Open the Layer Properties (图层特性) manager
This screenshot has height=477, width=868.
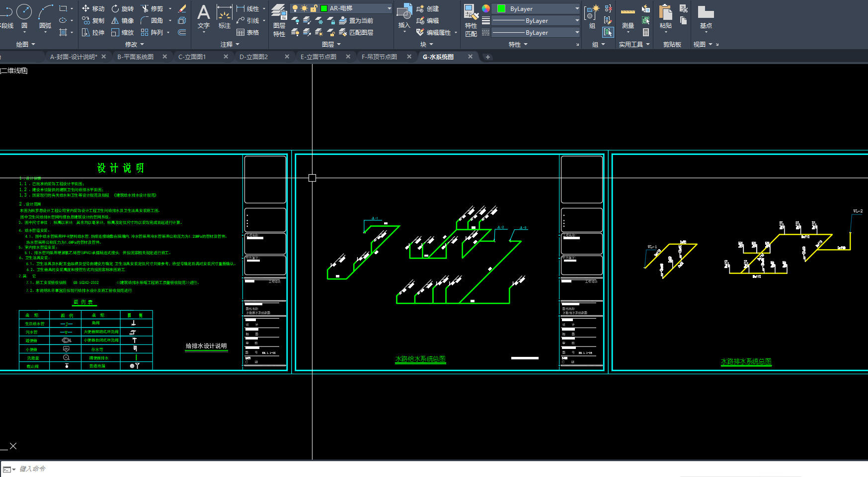click(279, 20)
